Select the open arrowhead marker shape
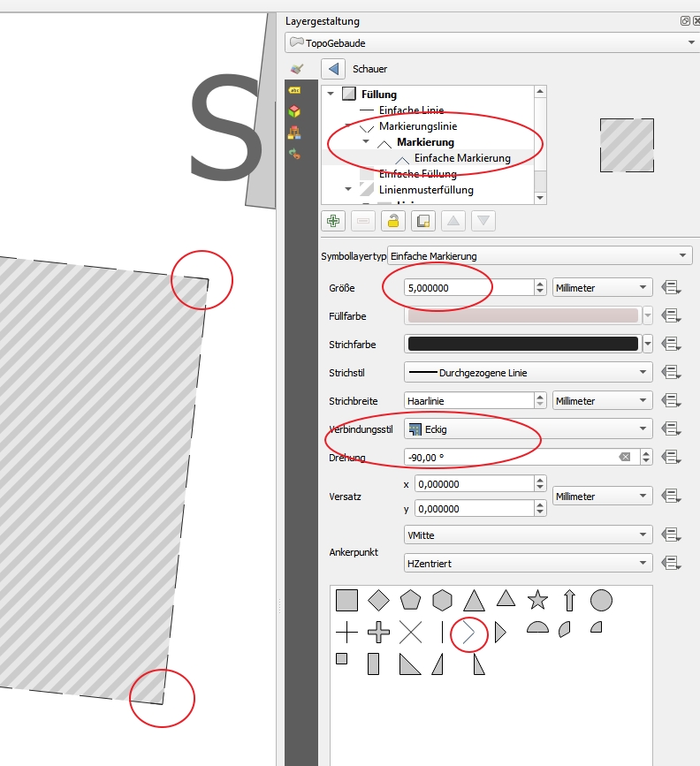Viewport: 700px width, 766px height. click(468, 633)
